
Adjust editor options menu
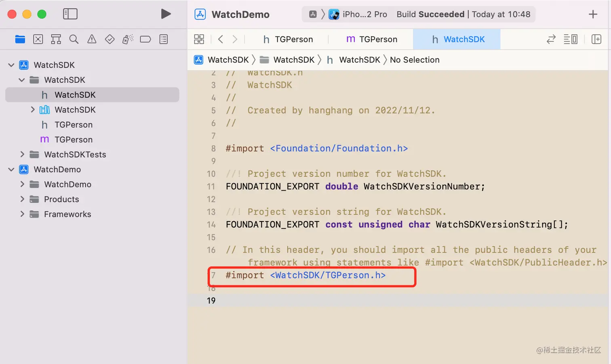coord(571,39)
